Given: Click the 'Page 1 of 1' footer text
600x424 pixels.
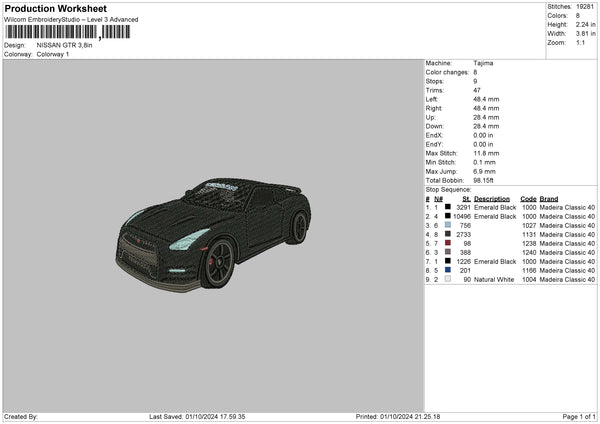Looking at the screenshot, I should click(579, 417).
